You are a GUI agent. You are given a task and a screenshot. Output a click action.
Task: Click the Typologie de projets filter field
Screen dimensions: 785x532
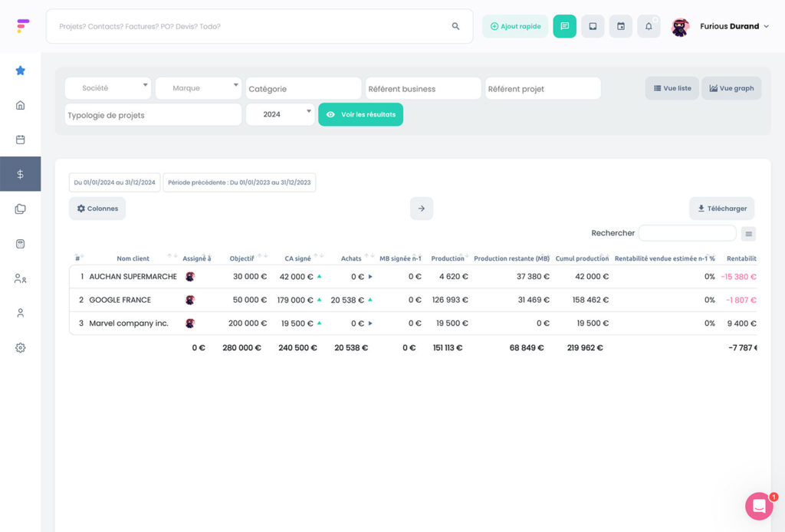click(x=153, y=115)
